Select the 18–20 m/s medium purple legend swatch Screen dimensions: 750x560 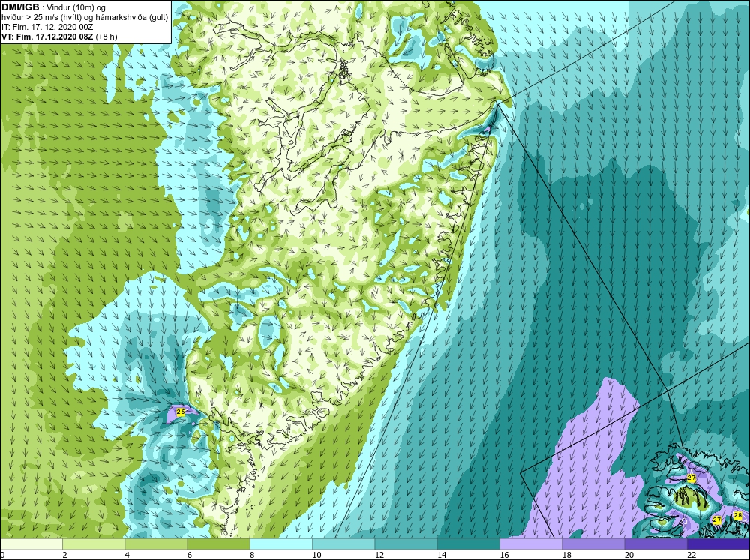pyautogui.click(x=593, y=544)
